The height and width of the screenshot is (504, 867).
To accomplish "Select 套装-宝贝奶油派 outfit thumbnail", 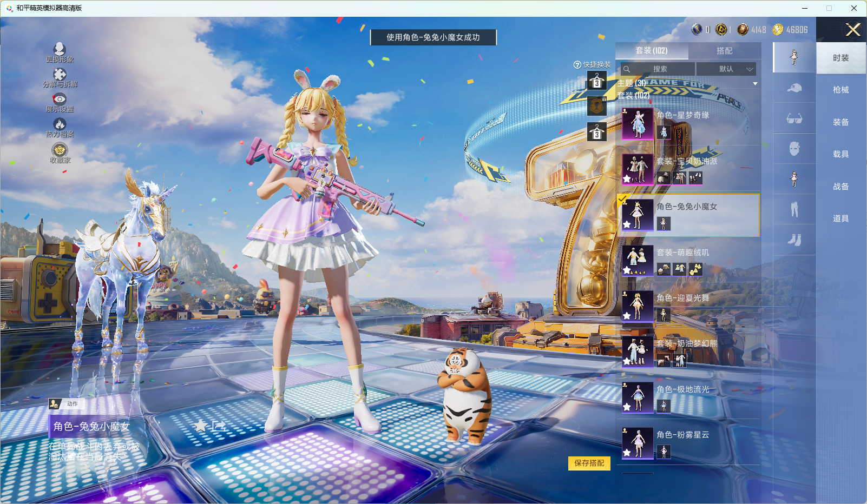I will tap(638, 169).
